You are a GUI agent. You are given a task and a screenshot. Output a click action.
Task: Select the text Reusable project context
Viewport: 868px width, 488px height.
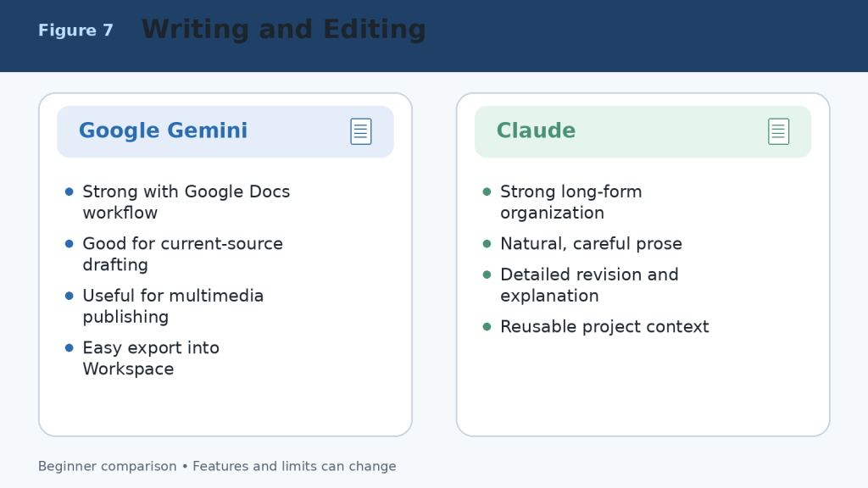tap(604, 327)
